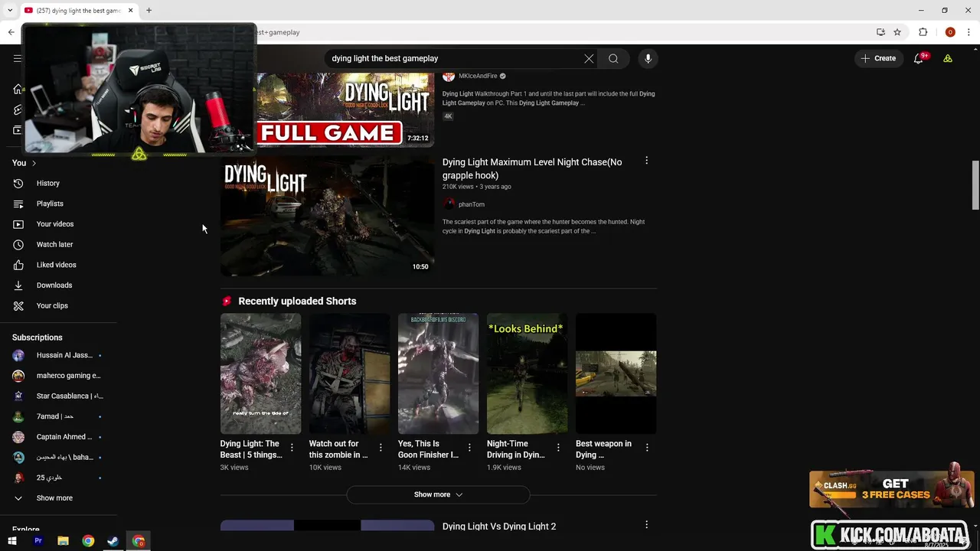Expand the You section chevron
This screenshot has width=980, height=551.
tap(34, 163)
